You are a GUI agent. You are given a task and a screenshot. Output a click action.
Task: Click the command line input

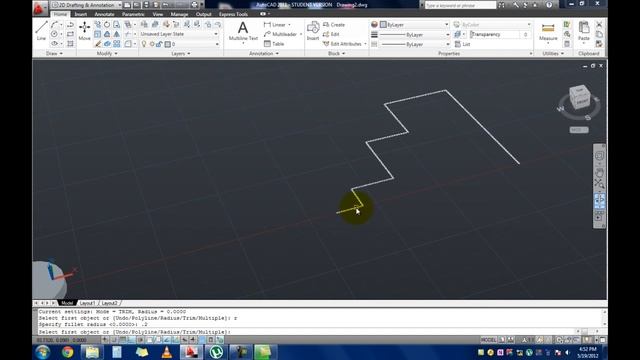[306, 332]
